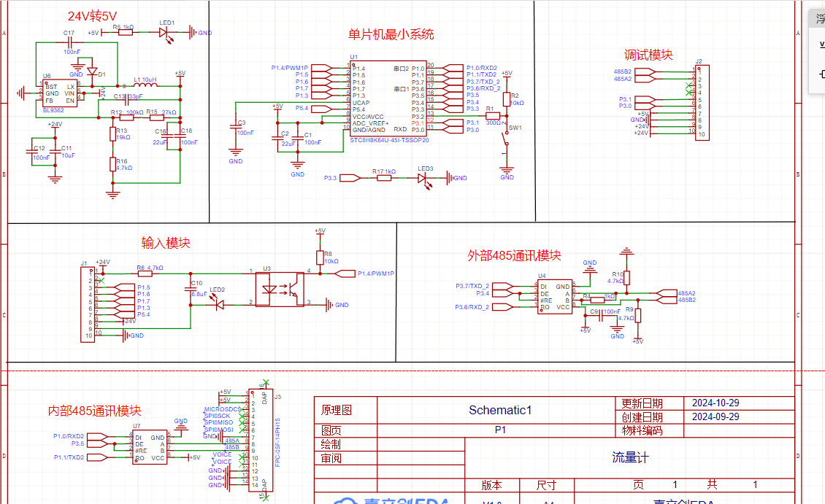Select resistor R16 4.7kΩ
The height and width of the screenshot is (504, 825).
click(x=112, y=164)
